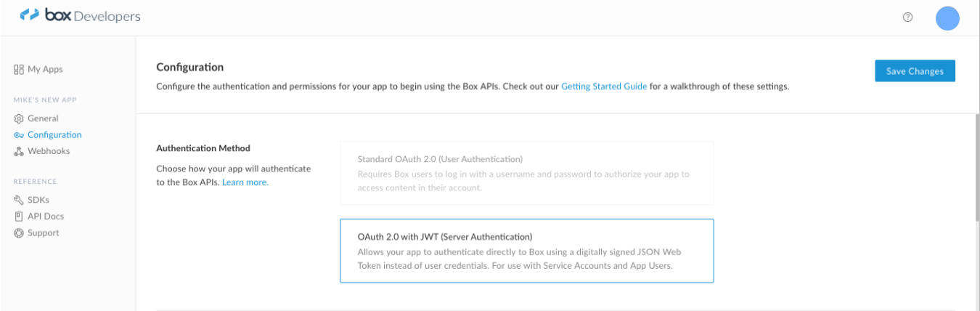Go to My Apps
The image size is (980, 311).
pyautogui.click(x=45, y=70)
